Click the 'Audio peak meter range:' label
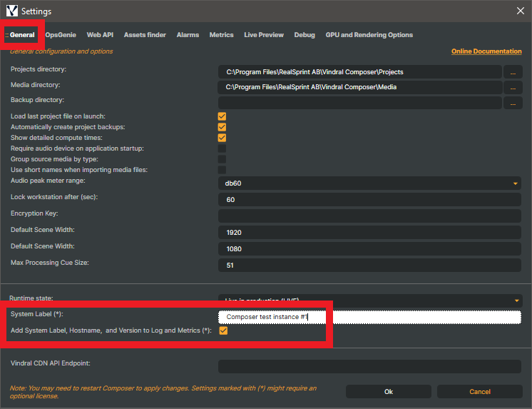 (x=48, y=181)
